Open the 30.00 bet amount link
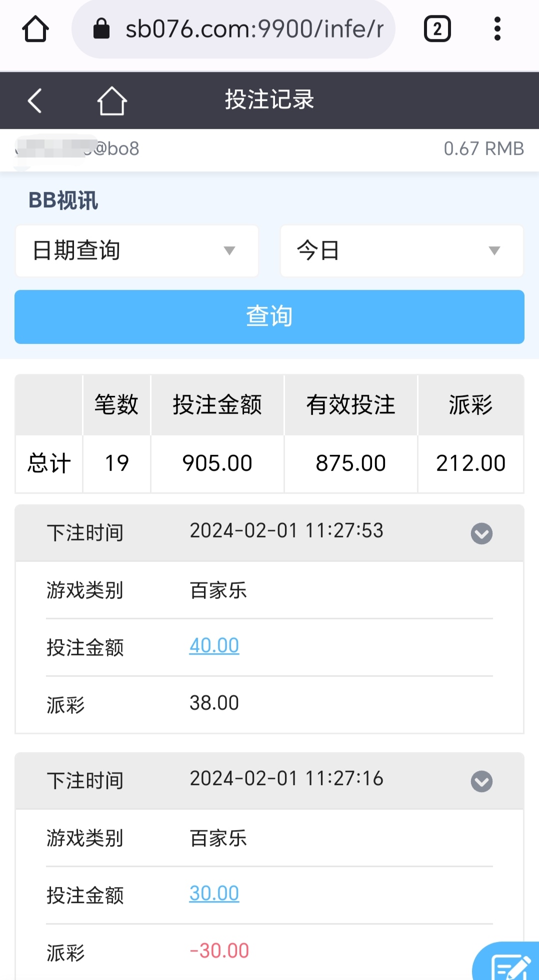Image resolution: width=539 pixels, height=980 pixels. point(214,894)
